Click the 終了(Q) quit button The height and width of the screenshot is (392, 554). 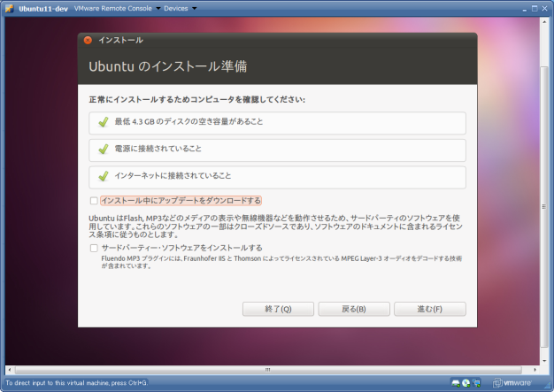[x=278, y=309]
